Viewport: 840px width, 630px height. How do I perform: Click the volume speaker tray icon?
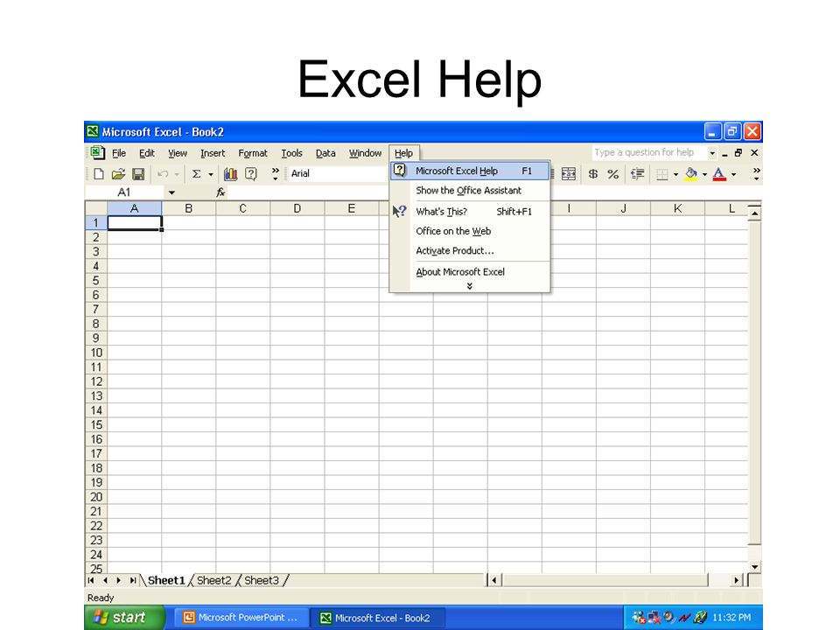pos(669,617)
